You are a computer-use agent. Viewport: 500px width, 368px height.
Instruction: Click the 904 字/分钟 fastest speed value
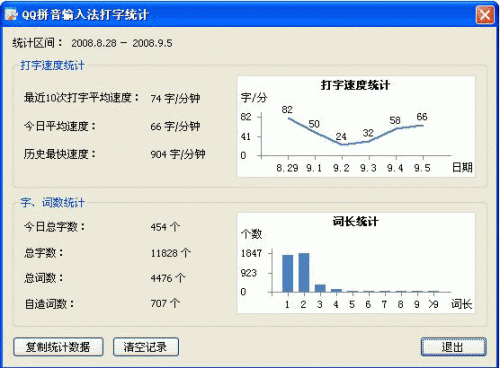tap(178, 154)
